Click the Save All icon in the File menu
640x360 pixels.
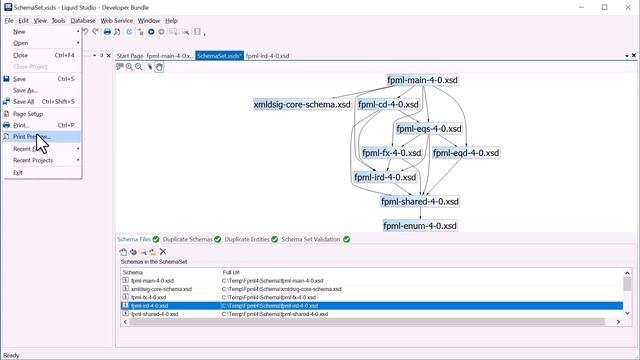pos(6,101)
